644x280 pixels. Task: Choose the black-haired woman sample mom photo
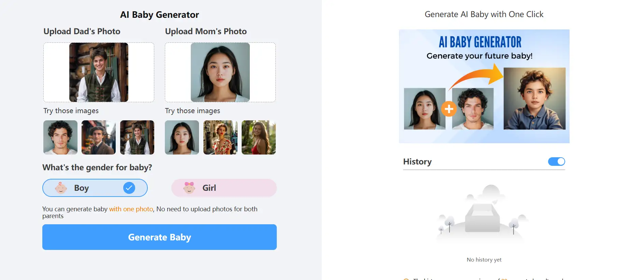click(182, 137)
